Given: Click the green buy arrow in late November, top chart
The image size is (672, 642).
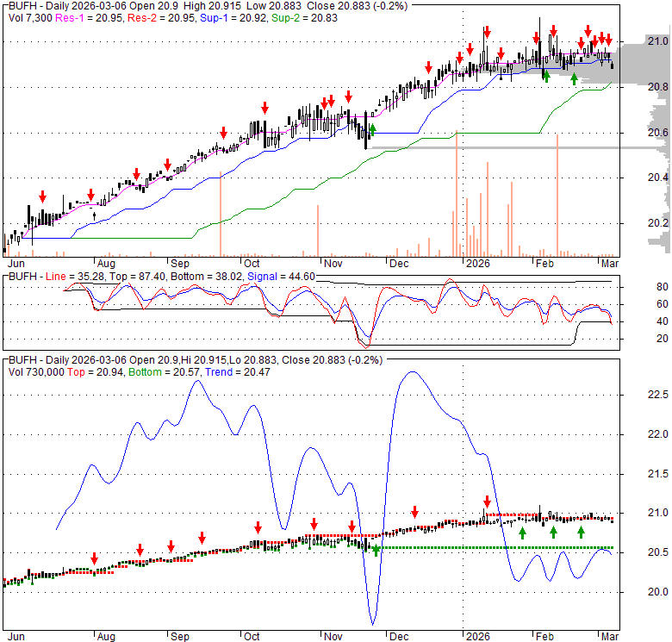Looking at the screenshot, I should point(372,129).
